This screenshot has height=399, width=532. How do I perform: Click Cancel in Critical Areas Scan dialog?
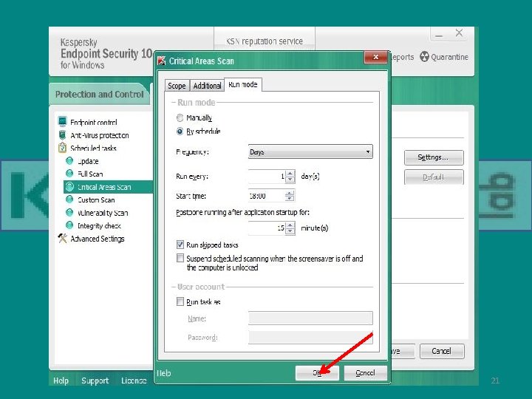click(366, 373)
